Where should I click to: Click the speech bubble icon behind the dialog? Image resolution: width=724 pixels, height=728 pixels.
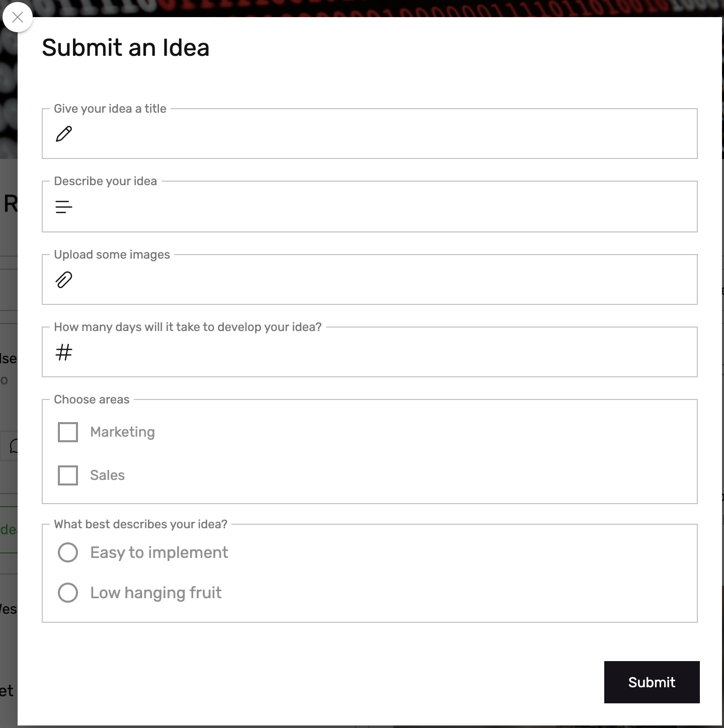click(14, 446)
